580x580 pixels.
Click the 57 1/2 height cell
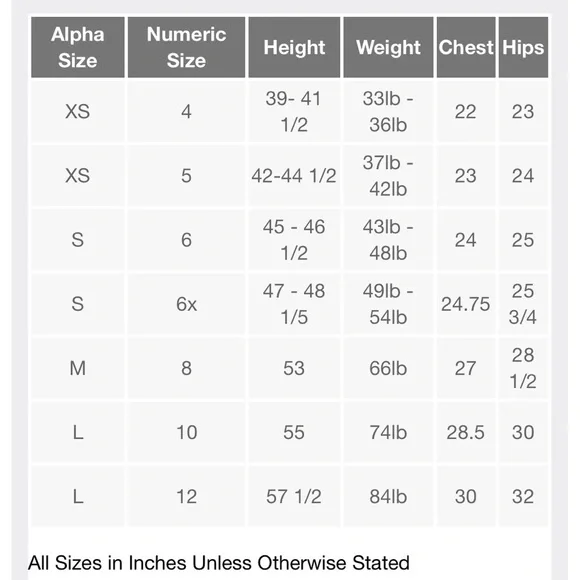[294, 496]
